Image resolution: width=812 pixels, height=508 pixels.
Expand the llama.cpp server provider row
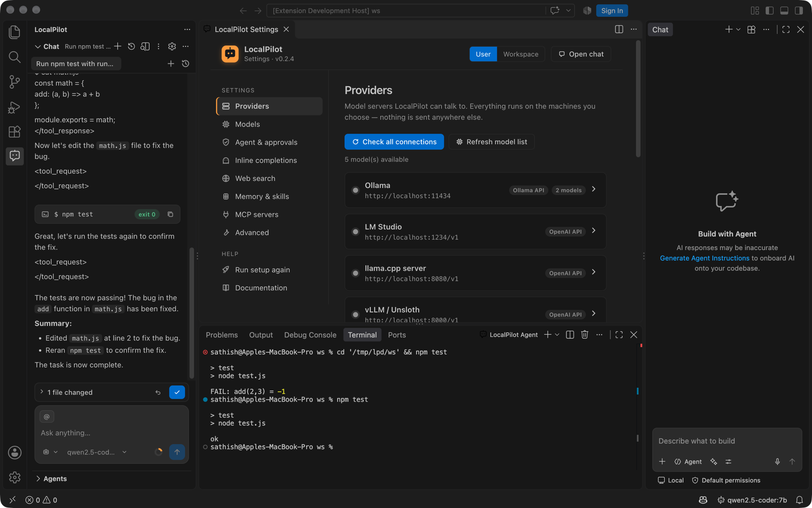(x=476, y=273)
